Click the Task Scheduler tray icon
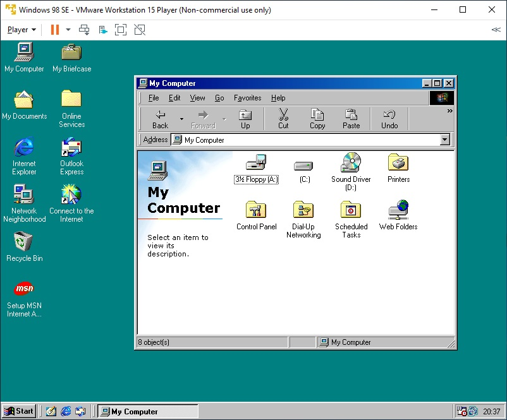 461,411
